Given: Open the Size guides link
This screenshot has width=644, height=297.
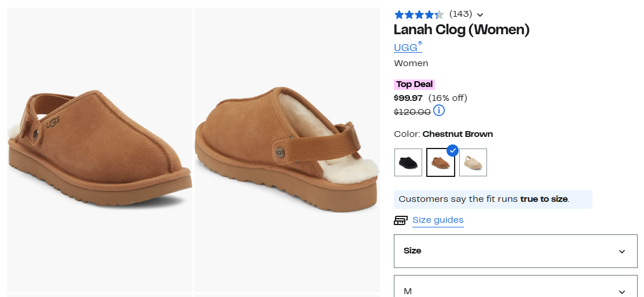Looking at the screenshot, I should 438,220.
